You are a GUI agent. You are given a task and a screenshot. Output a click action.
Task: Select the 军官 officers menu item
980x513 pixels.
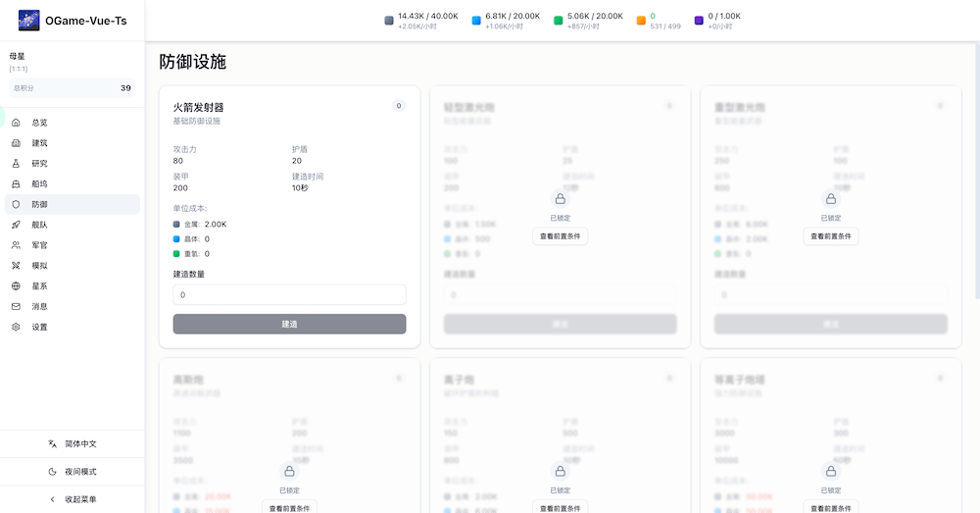click(39, 245)
